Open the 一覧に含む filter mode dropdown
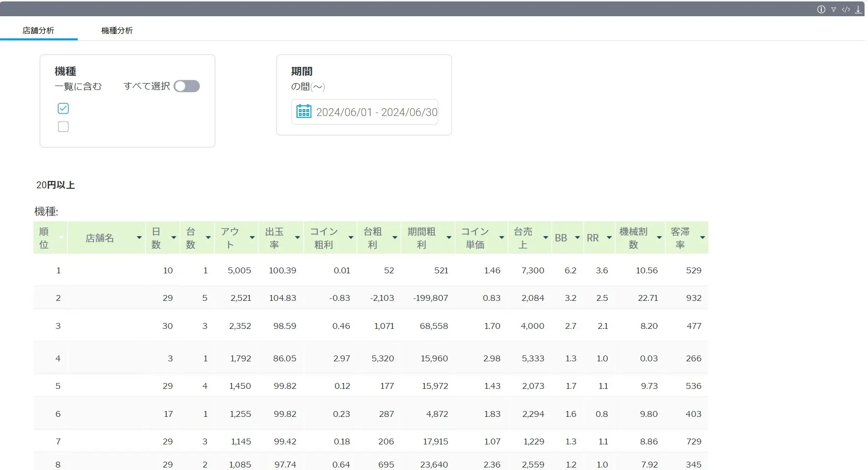Viewport: 868px width, 470px height. point(78,87)
